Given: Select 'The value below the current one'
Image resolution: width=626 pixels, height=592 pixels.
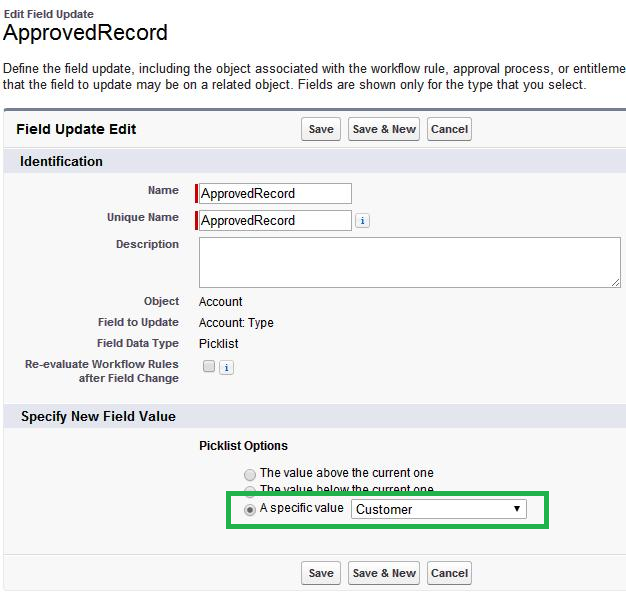Looking at the screenshot, I should coord(250,491).
